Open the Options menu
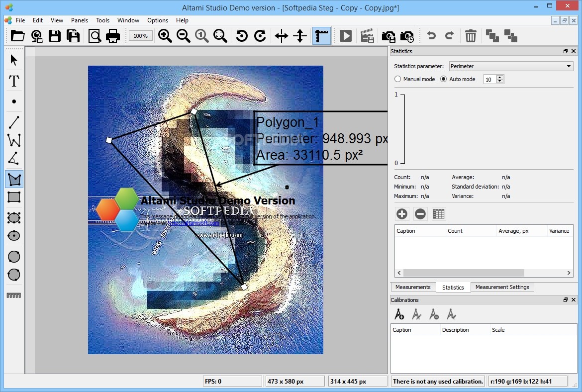The width and height of the screenshot is (582, 392). tap(157, 20)
